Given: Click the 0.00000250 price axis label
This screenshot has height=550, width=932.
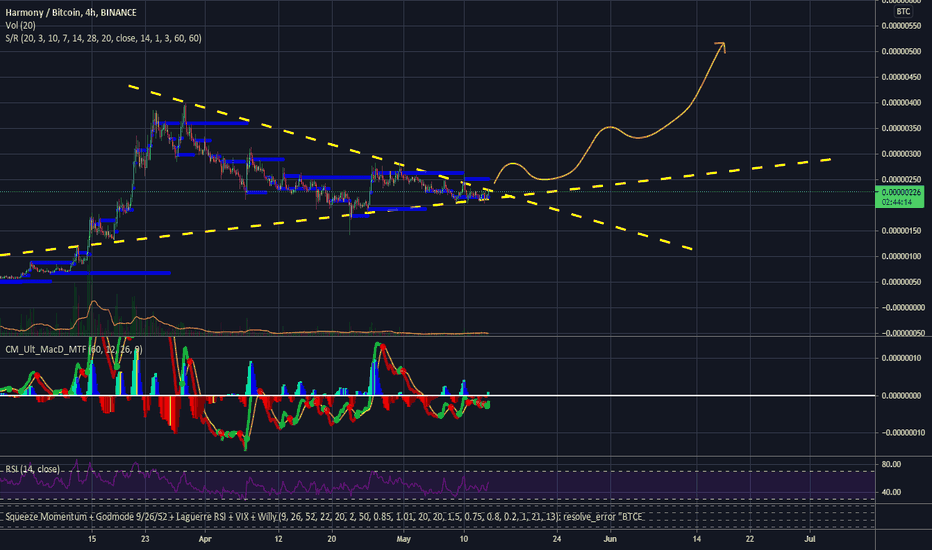Looking at the screenshot, I should 901,179.
